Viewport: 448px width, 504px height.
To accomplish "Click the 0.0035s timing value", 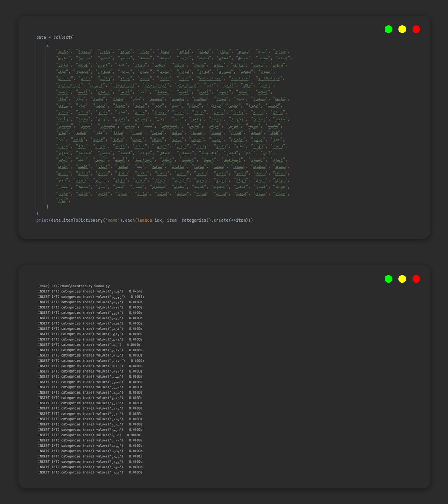I will (138, 297).
